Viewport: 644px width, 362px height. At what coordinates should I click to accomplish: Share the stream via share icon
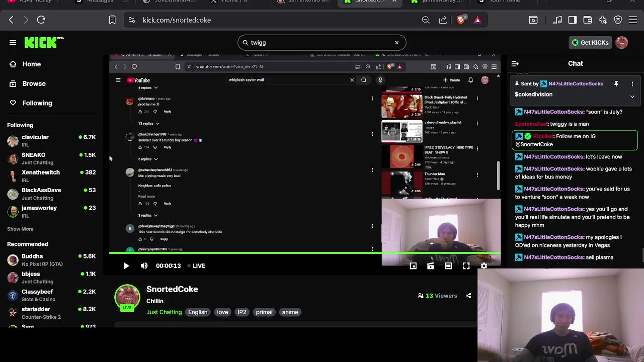tap(468, 296)
